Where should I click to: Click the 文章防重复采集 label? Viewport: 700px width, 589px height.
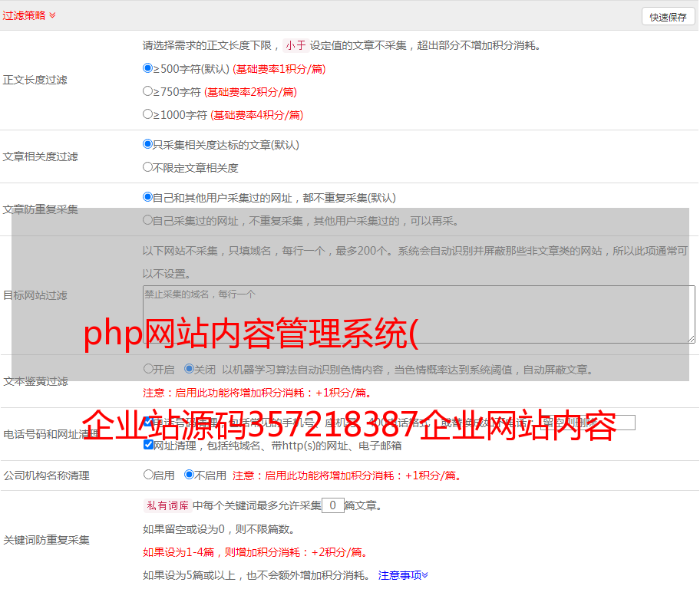click(x=40, y=209)
